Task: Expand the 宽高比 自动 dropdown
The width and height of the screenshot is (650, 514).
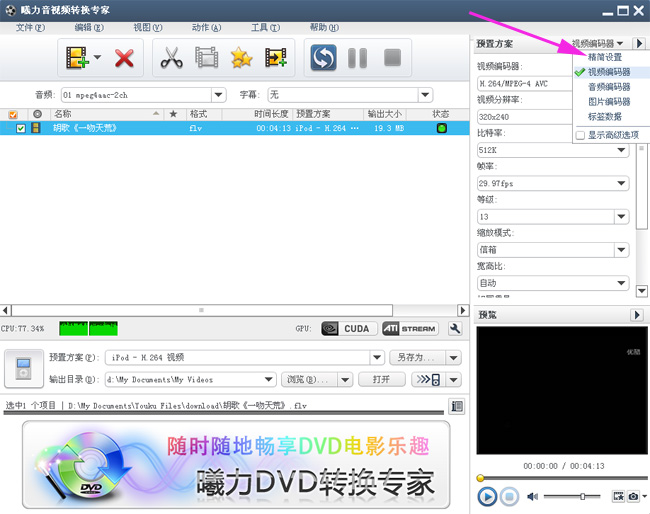Action: 621,283
